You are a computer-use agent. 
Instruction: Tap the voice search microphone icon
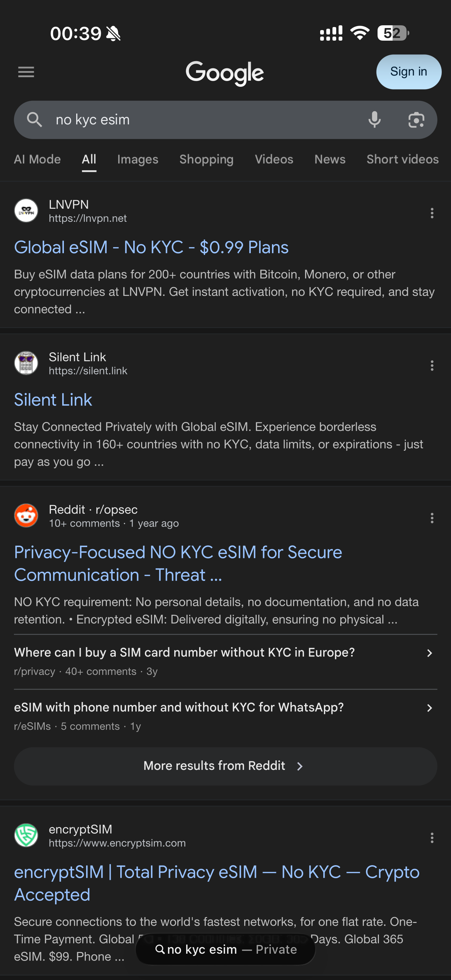[374, 120]
